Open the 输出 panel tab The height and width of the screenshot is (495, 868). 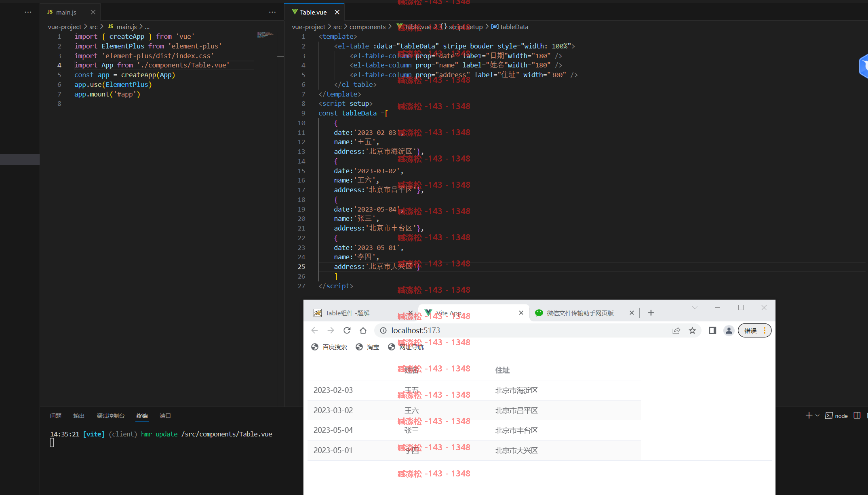(x=79, y=416)
